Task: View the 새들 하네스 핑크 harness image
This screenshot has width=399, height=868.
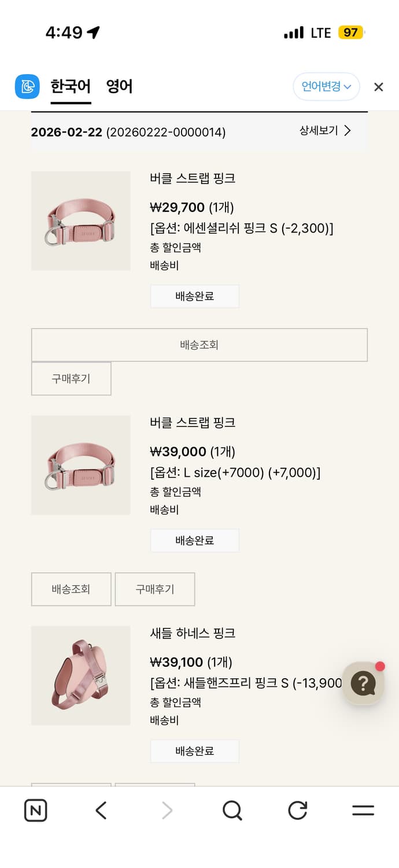Action: [x=80, y=675]
